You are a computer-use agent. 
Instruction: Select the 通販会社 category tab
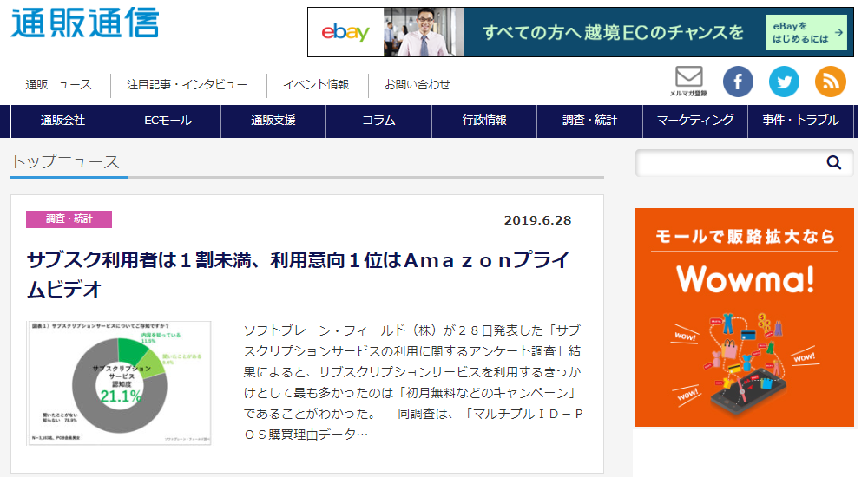[x=62, y=121]
